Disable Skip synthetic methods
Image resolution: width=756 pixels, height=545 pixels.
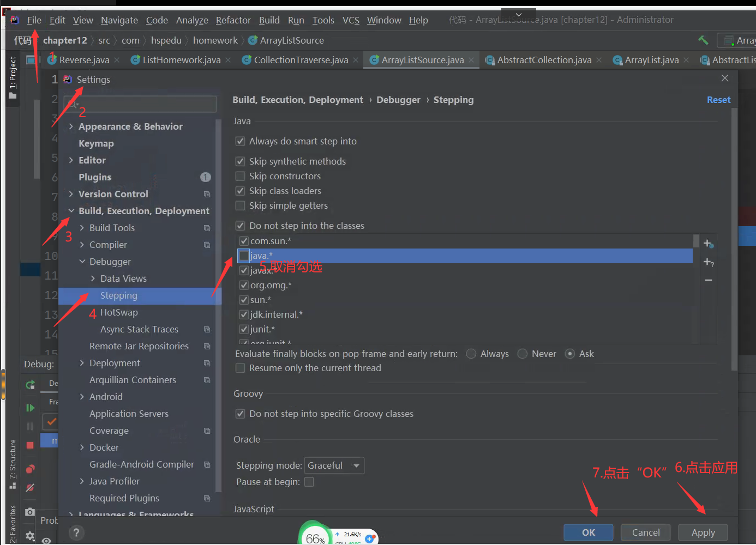coord(240,161)
